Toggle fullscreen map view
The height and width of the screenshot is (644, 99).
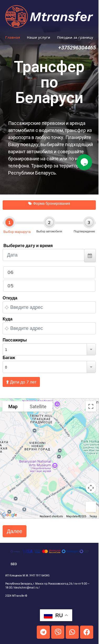click(91, 406)
